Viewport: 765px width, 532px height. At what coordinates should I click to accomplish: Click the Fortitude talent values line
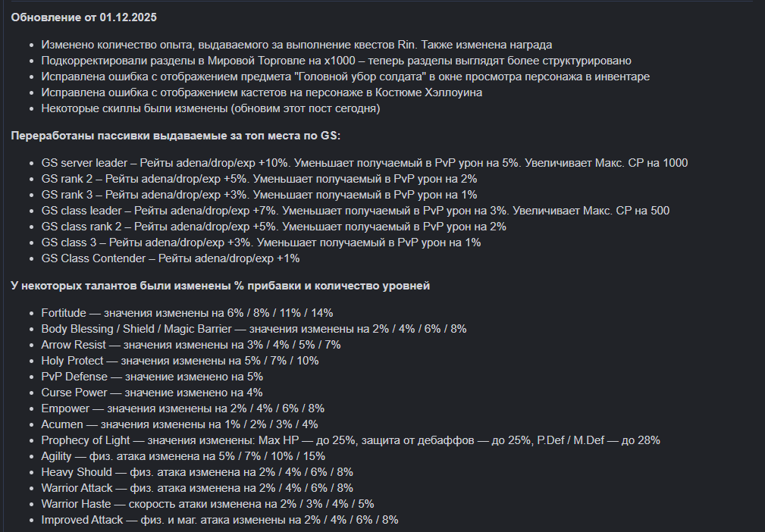tap(187, 312)
